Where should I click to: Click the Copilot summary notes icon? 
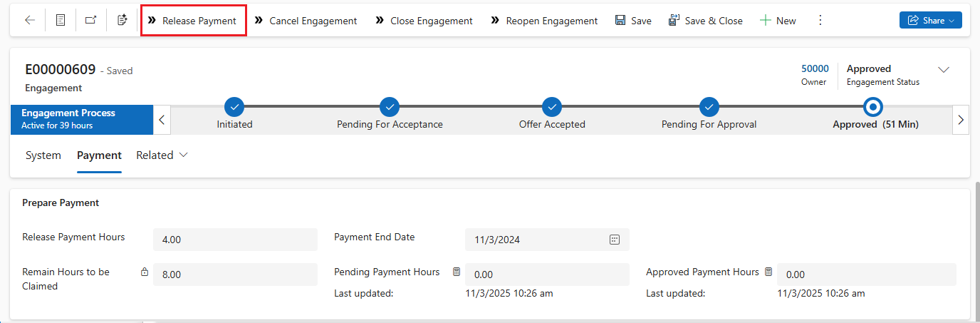122,21
